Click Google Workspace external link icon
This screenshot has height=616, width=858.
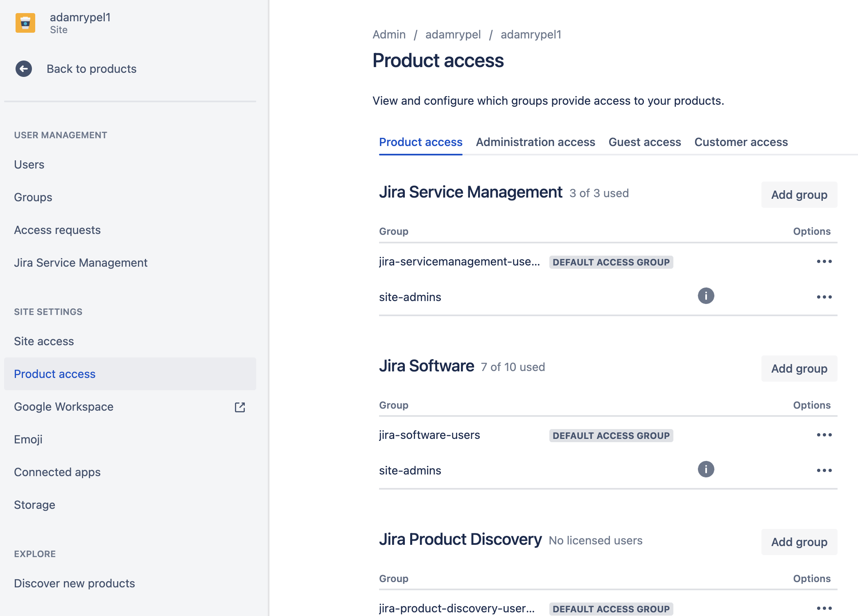tap(240, 407)
